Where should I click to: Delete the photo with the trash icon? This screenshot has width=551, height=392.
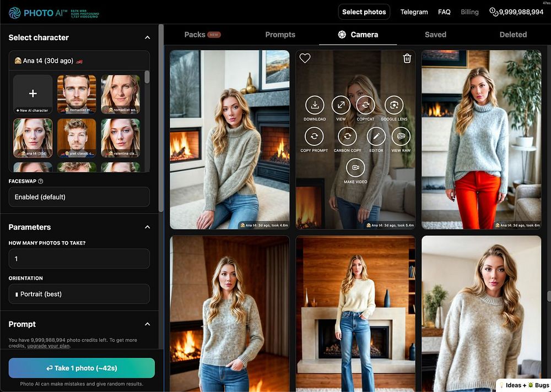tap(407, 58)
